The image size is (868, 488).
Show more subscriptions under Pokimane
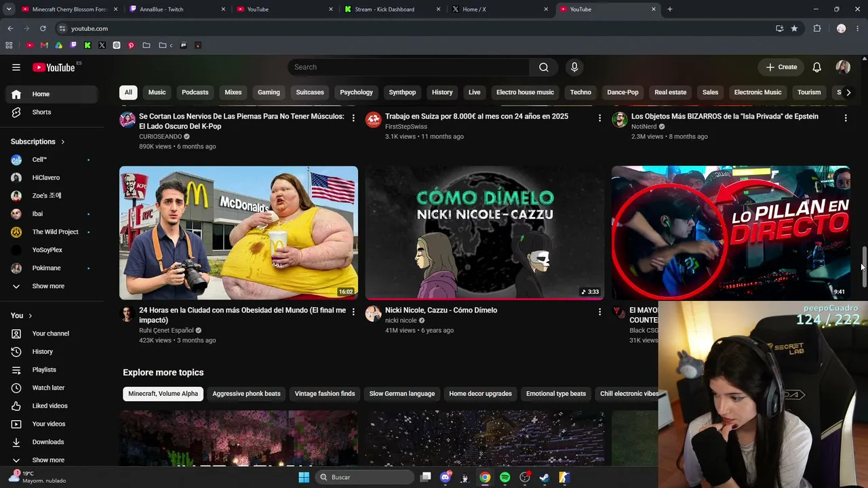click(x=48, y=286)
